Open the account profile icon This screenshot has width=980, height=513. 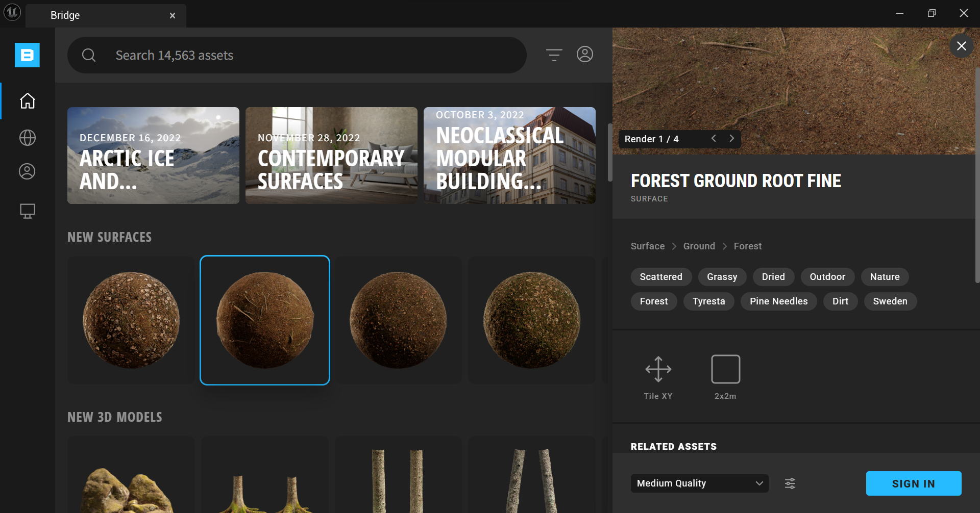(x=585, y=54)
